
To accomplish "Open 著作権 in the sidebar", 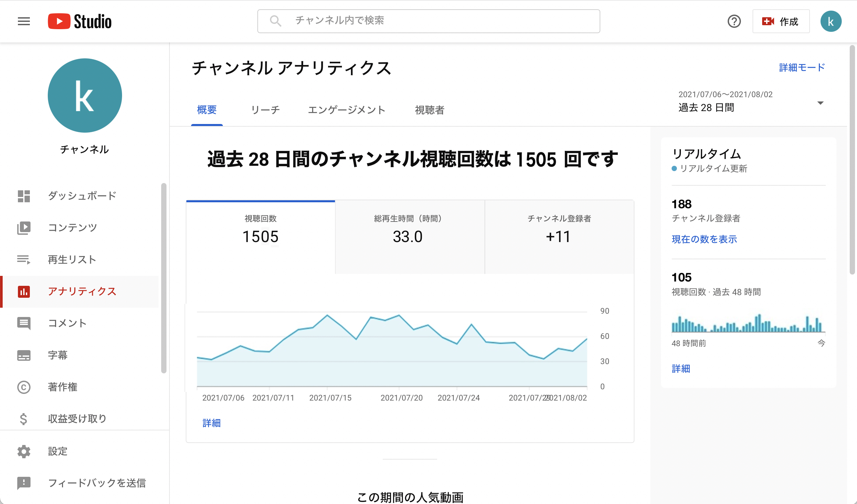I will click(80, 387).
